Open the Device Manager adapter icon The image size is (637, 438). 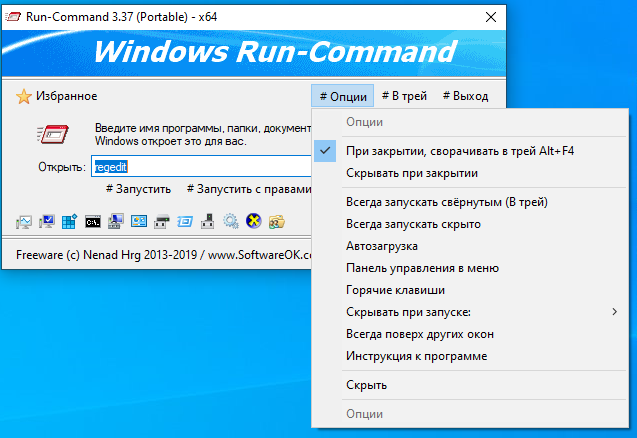(208, 222)
